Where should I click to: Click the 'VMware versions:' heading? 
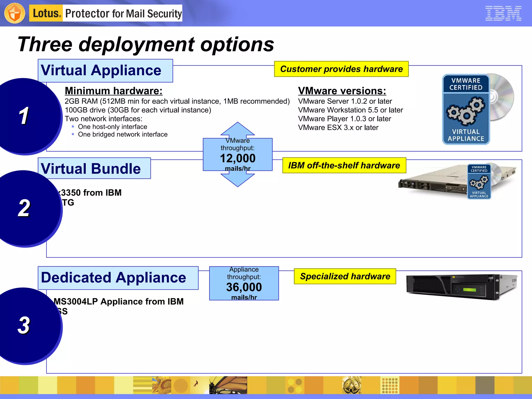pyautogui.click(x=342, y=91)
